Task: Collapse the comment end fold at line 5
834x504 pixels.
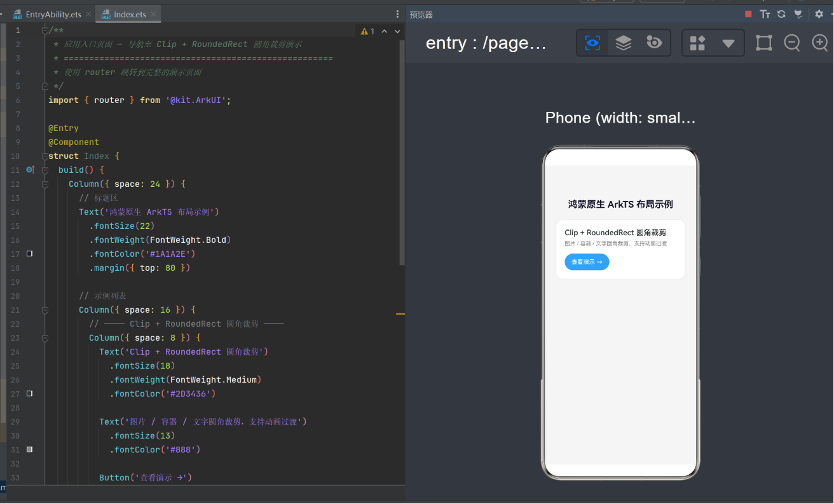Action: coord(45,86)
